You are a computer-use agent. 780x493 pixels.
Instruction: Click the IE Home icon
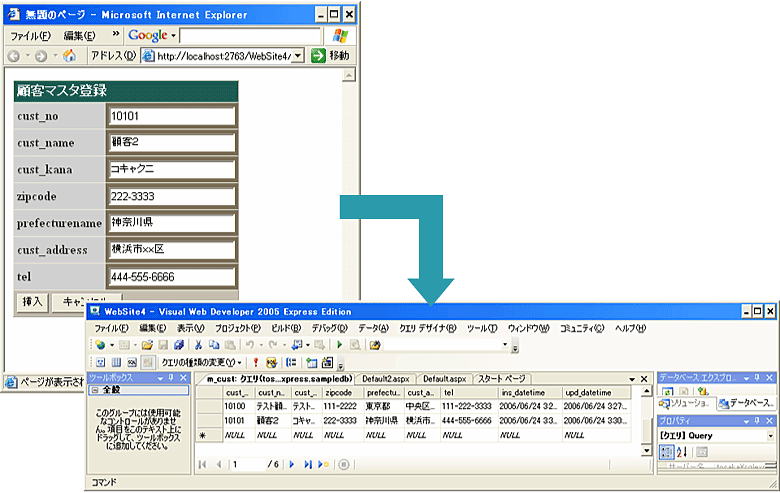pyautogui.click(x=69, y=56)
